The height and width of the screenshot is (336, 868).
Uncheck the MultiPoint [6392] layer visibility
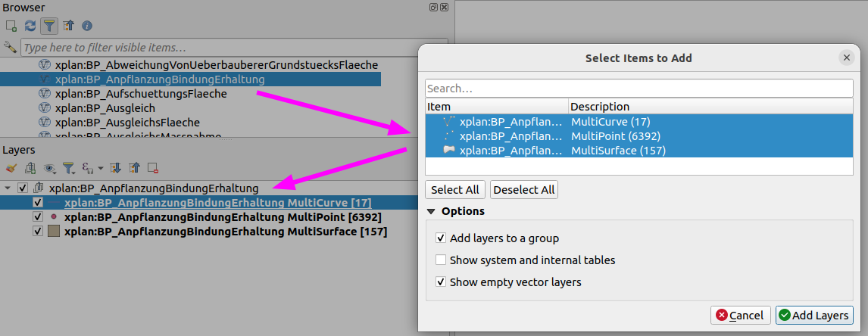(38, 217)
